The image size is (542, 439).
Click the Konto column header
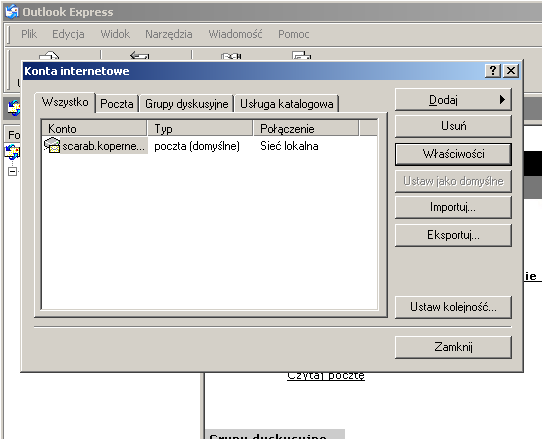tap(94, 129)
